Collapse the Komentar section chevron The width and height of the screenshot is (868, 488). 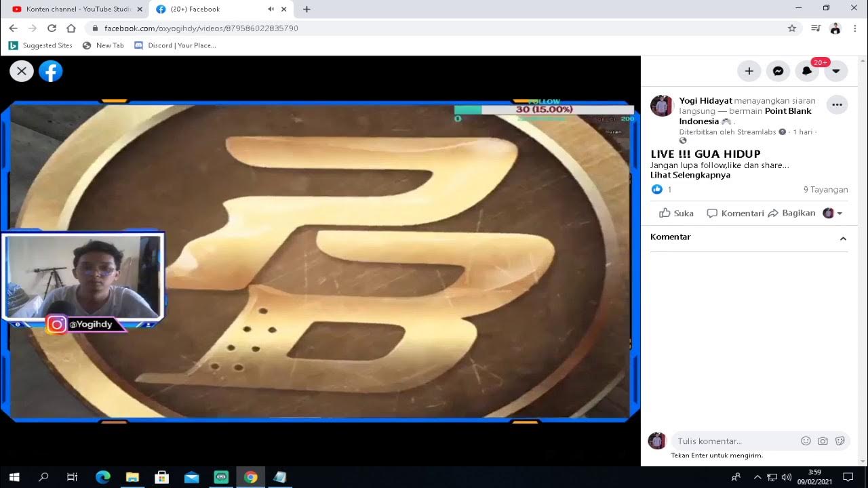click(x=843, y=239)
